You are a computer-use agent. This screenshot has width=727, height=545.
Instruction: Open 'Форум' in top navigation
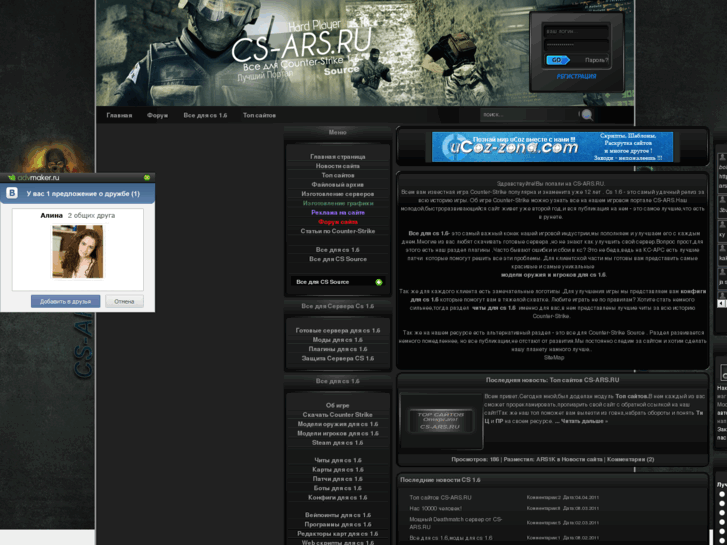pyautogui.click(x=158, y=115)
